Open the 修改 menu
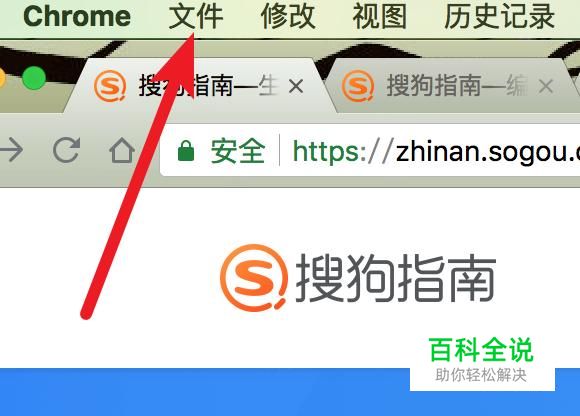This screenshot has width=580, height=416. pos(288,17)
